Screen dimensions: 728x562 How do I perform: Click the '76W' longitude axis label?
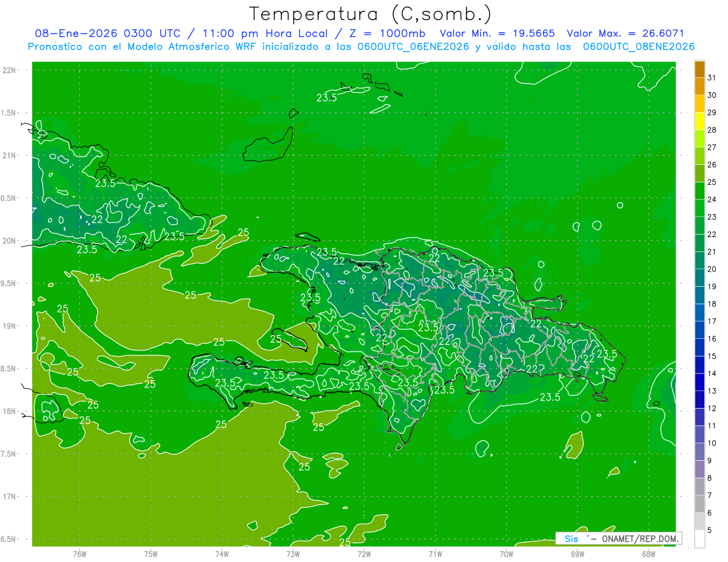point(79,554)
